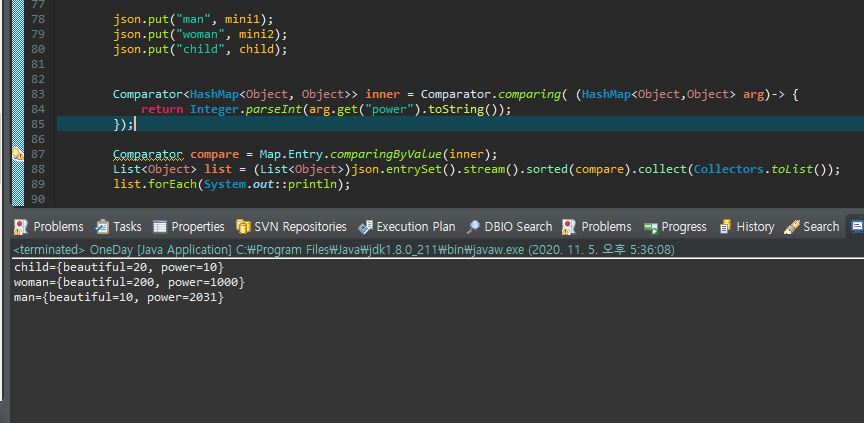This screenshot has height=423, width=864.
Task: Open the Console view icon after Search
Action: click(857, 226)
